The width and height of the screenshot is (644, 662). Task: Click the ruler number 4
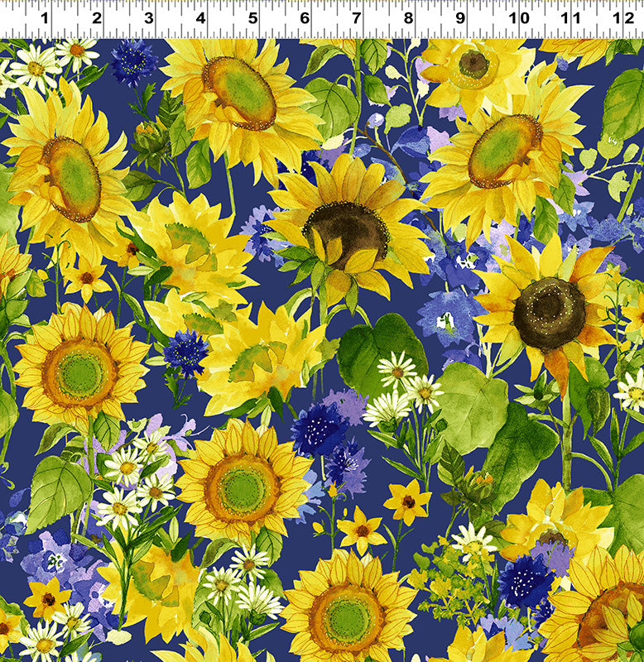(201, 18)
